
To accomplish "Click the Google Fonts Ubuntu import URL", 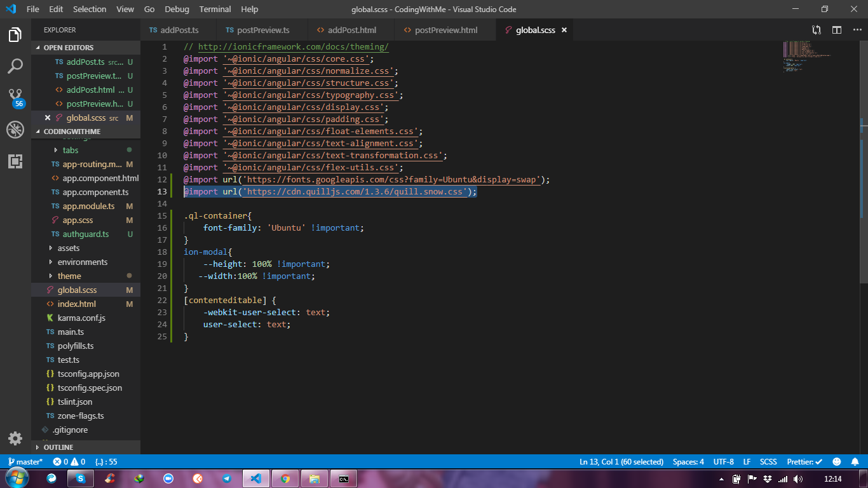I will pyautogui.click(x=391, y=180).
